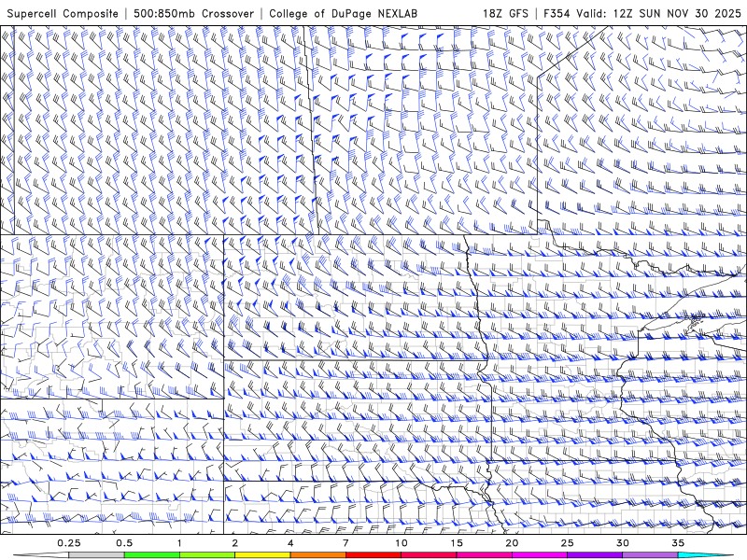
Task: Click the legend value 15
Action: click(x=457, y=543)
